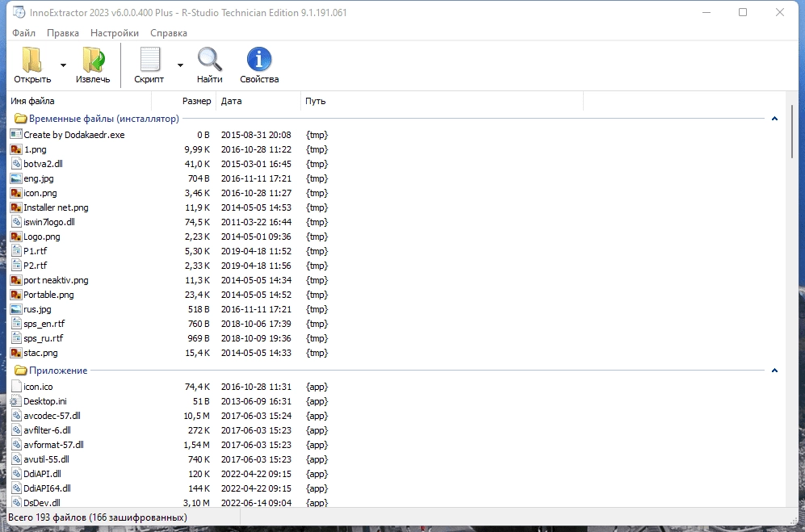Select the sps_en.rtf file icon
This screenshot has height=532, width=805.
[16, 324]
